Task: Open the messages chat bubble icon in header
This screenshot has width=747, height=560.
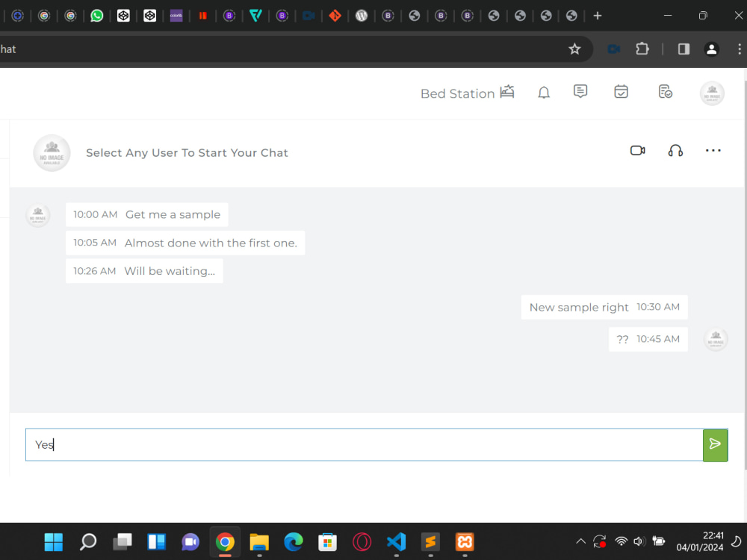Action: pos(580,91)
